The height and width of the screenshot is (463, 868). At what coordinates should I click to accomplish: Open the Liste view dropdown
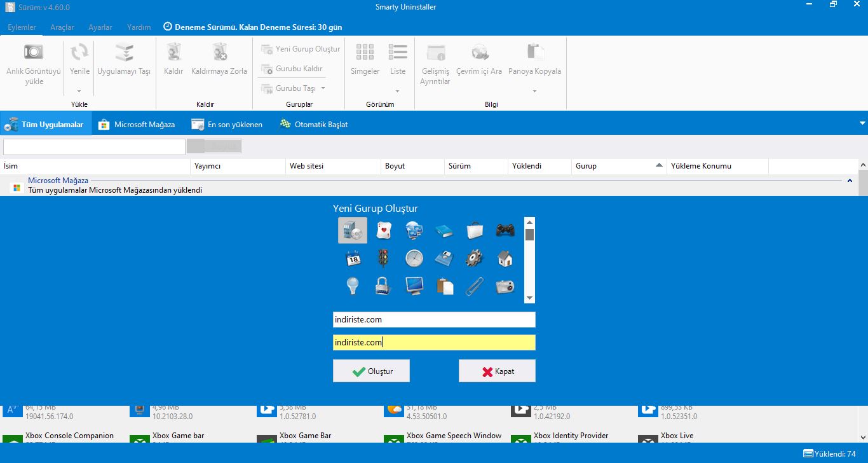(398, 91)
